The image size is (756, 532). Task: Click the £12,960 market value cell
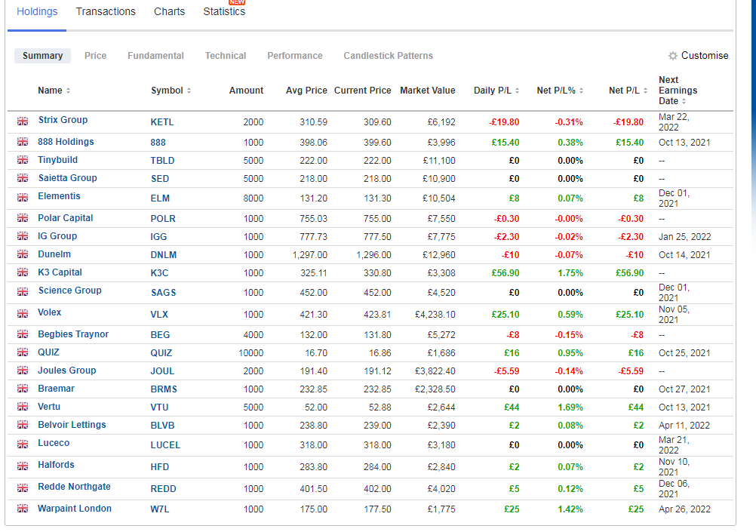[x=439, y=255]
